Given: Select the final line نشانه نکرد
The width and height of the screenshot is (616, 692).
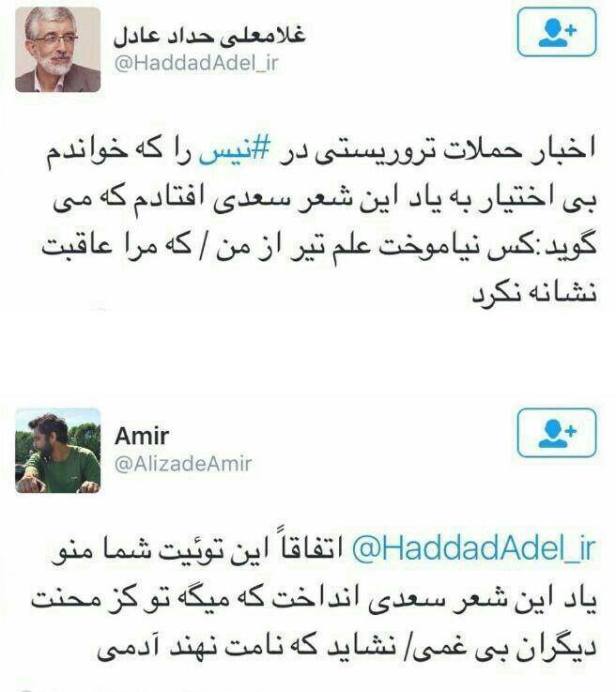Looking at the screenshot, I should [535, 293].
